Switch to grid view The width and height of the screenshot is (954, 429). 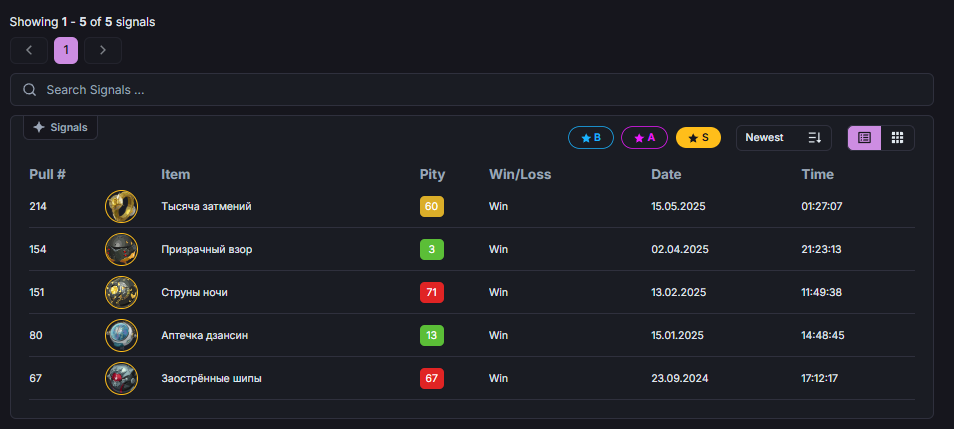click(897, 138)
